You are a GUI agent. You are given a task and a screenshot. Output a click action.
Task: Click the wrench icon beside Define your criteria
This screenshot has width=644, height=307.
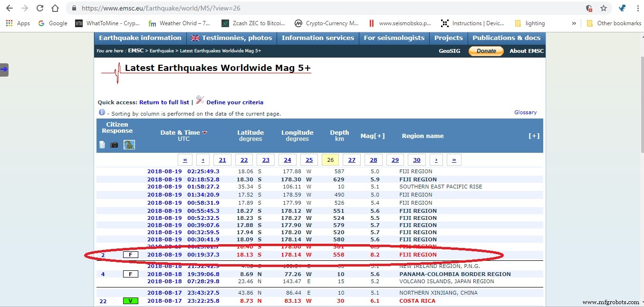(x=200, y=100)
